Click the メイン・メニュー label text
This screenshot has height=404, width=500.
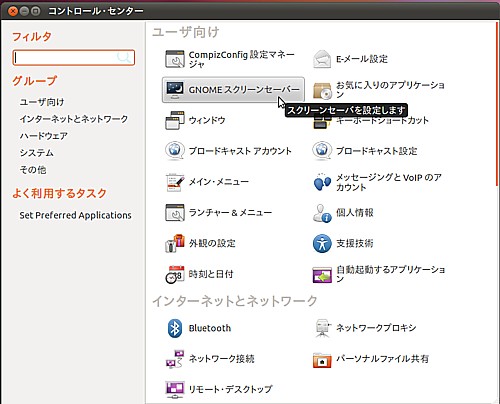click(219, 182)
